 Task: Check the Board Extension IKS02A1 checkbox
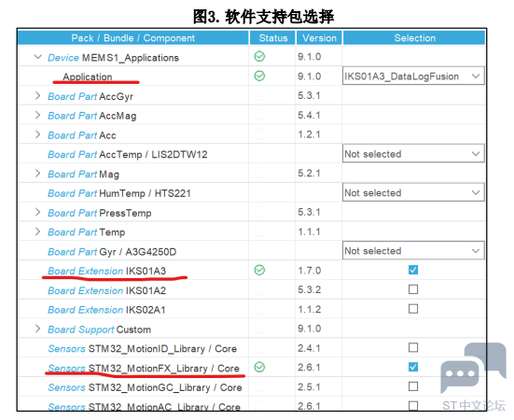pyautogui.click(x=413, y=309)
